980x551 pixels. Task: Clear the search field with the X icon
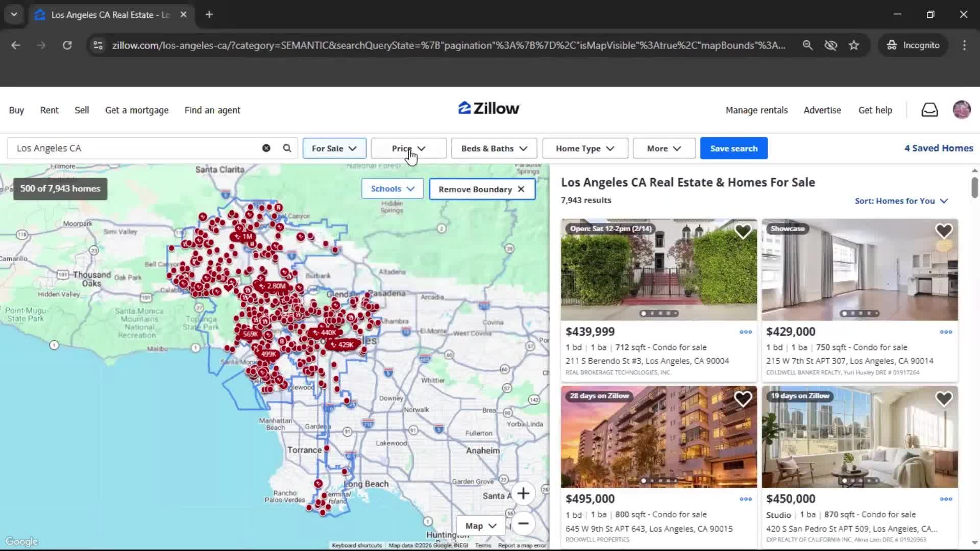[x=265, y=148]
